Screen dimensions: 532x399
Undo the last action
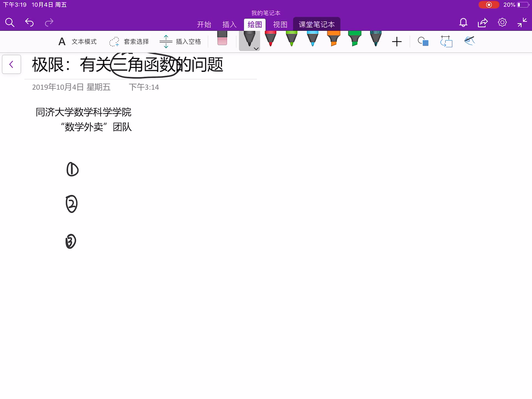(x=29, y=22)
